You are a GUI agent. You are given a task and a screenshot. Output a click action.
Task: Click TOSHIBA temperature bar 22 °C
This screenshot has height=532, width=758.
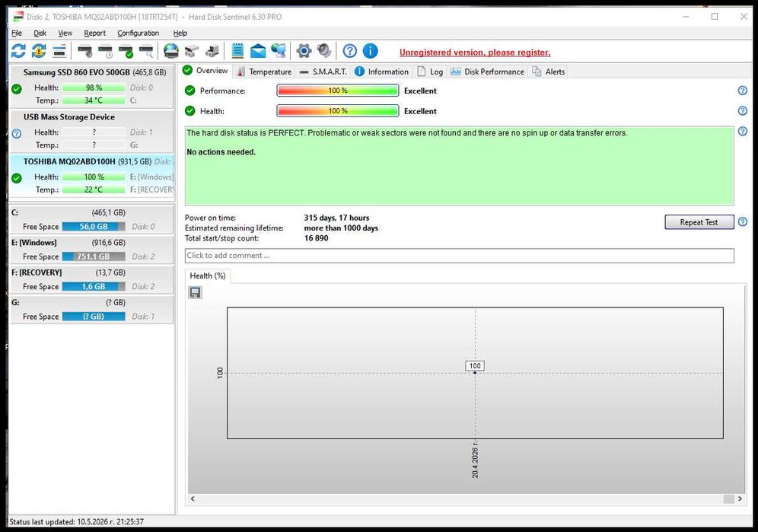pyautogui.click(x=94, y=190)
